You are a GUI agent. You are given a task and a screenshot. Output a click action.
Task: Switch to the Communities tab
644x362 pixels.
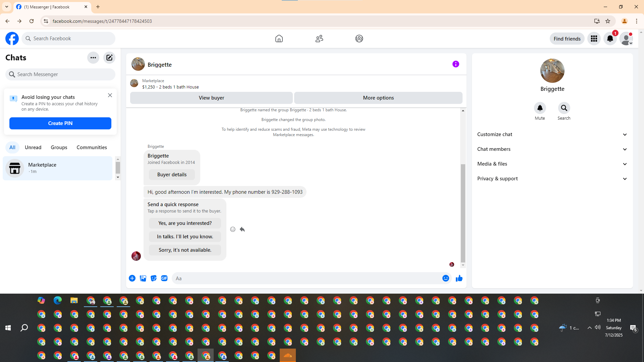92,147
